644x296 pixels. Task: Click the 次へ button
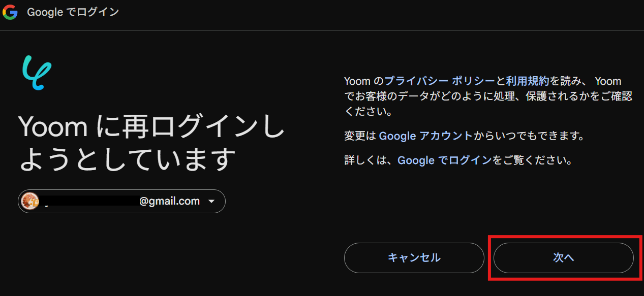[x=564, y=258]
